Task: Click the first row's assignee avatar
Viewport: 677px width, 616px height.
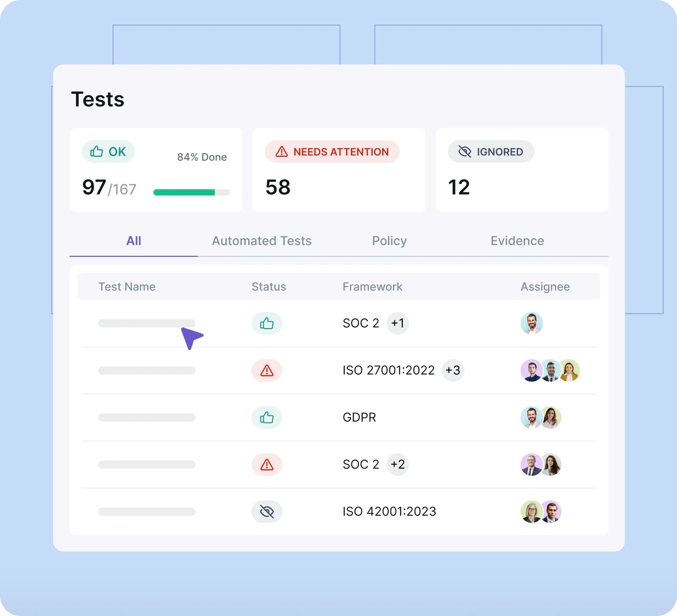Action: coord(531,323)
